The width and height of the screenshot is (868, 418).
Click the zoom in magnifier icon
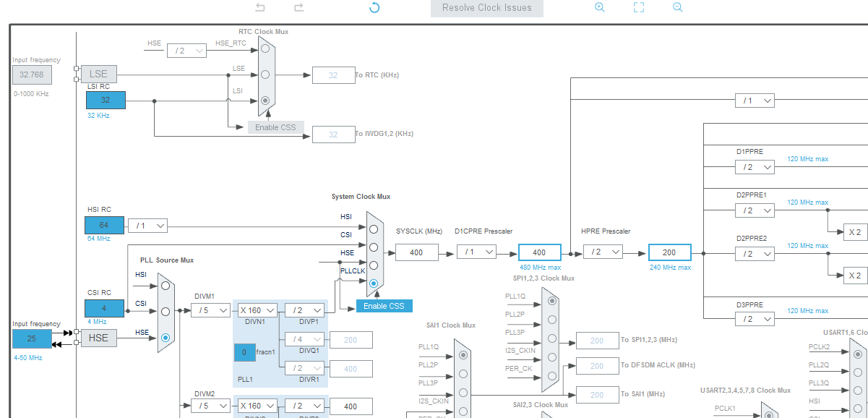click(599, 7)
